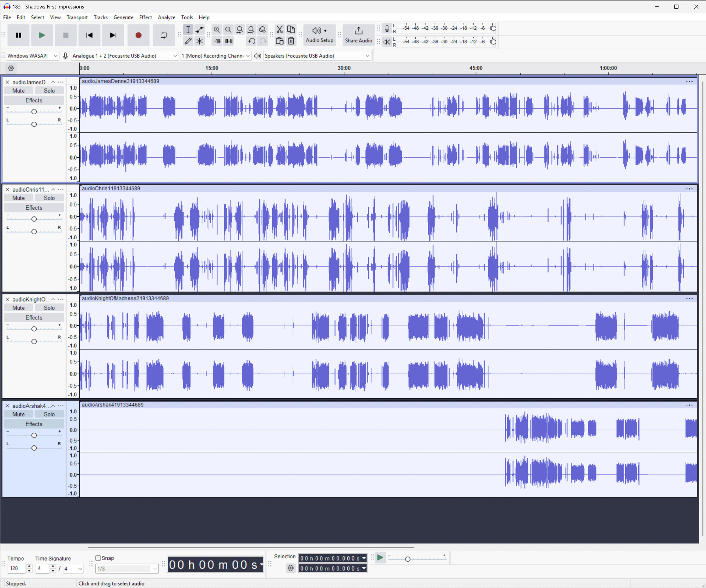Mute the audioArshak4 track
Viewport: 706px width, 588px height.
[19, 414]
